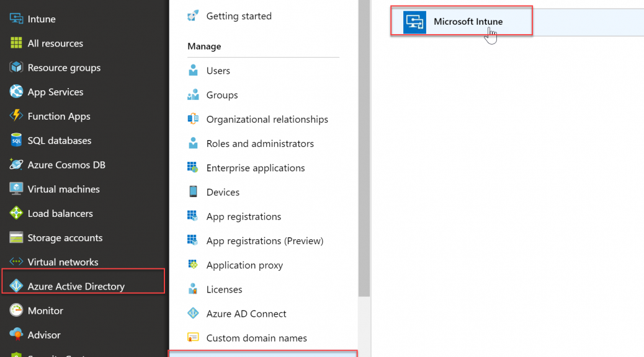Click the App registrations (Preview) icon
The height and width of the screenshot is (357, 644).
click(193, 240)
